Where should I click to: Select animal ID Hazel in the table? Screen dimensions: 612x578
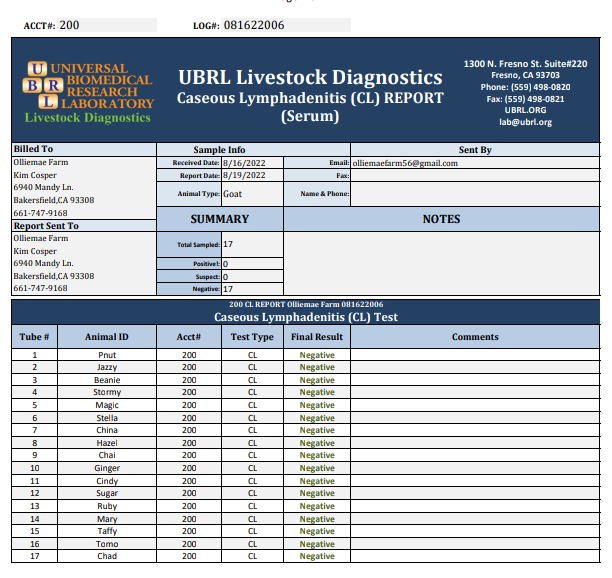107,443
